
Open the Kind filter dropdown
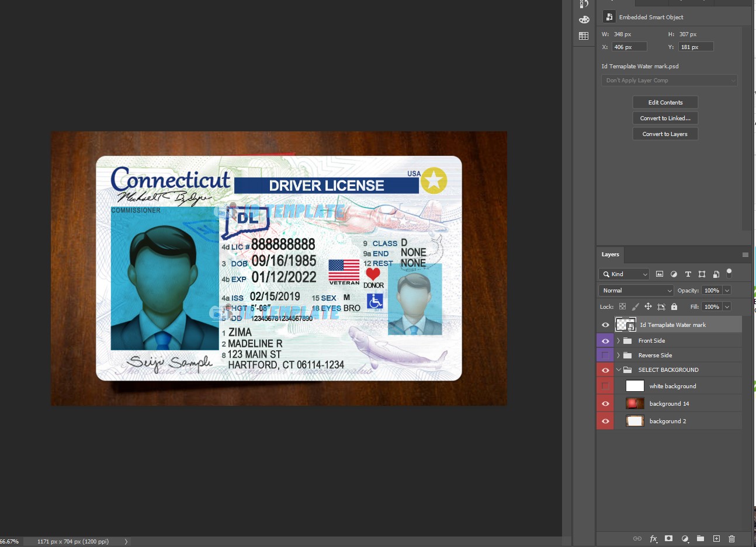[624, 274]
